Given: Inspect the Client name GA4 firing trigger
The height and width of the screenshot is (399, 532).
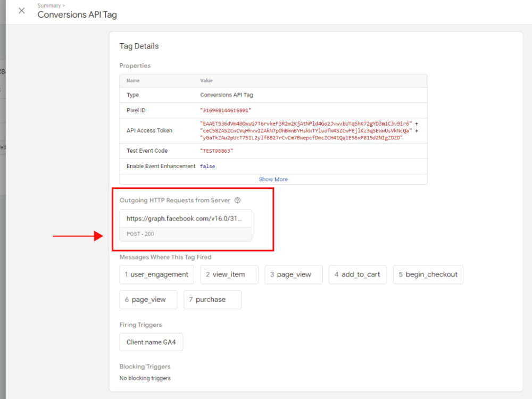Looking at the screenshot, I should tap(151, 342).
